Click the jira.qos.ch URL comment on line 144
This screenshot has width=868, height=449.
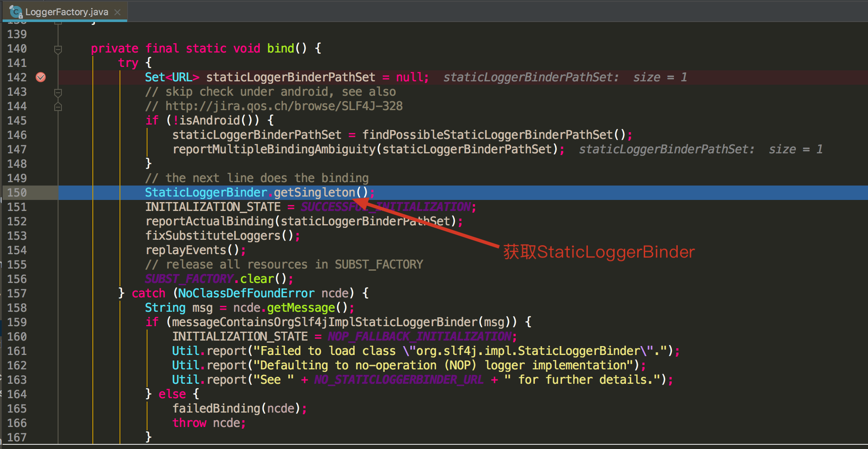coord(284,106)
